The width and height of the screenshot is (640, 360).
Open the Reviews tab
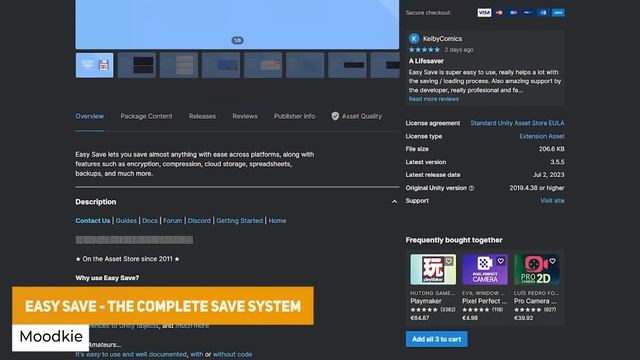coord(245,116)
